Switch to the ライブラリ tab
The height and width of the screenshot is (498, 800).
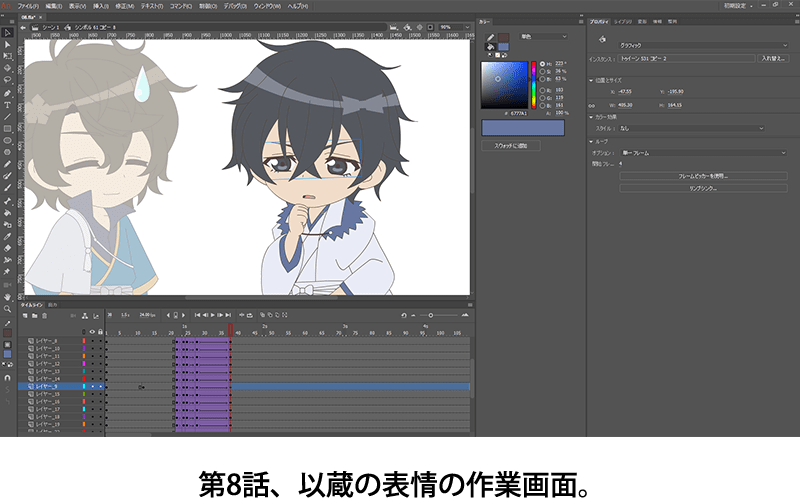point(622,22)
